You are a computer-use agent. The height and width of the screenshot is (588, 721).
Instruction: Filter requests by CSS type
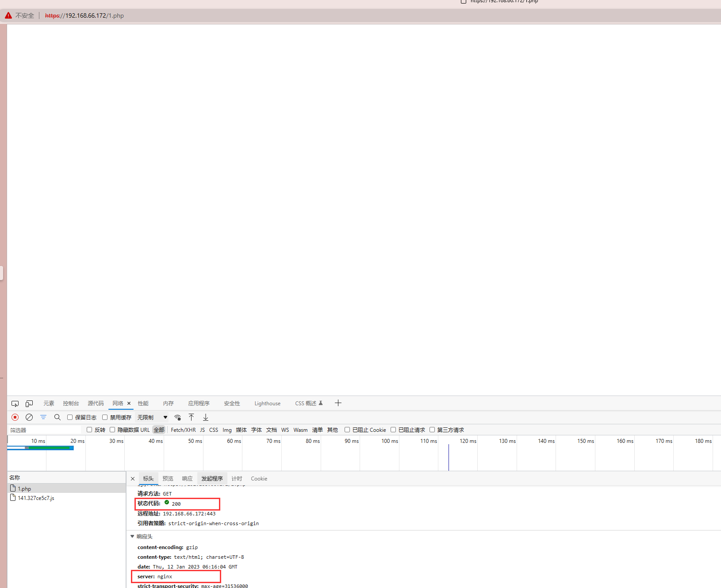click(x=214, y=430)
